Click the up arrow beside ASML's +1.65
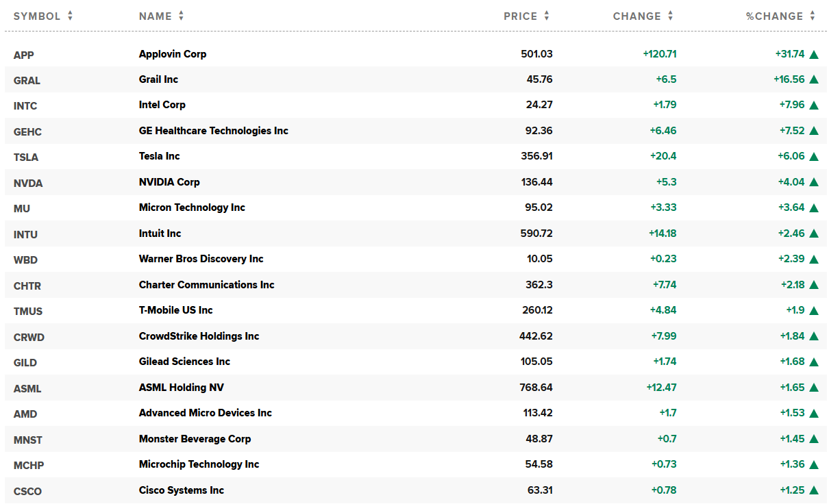Screen dimensions: 829x504 [814, 388]
